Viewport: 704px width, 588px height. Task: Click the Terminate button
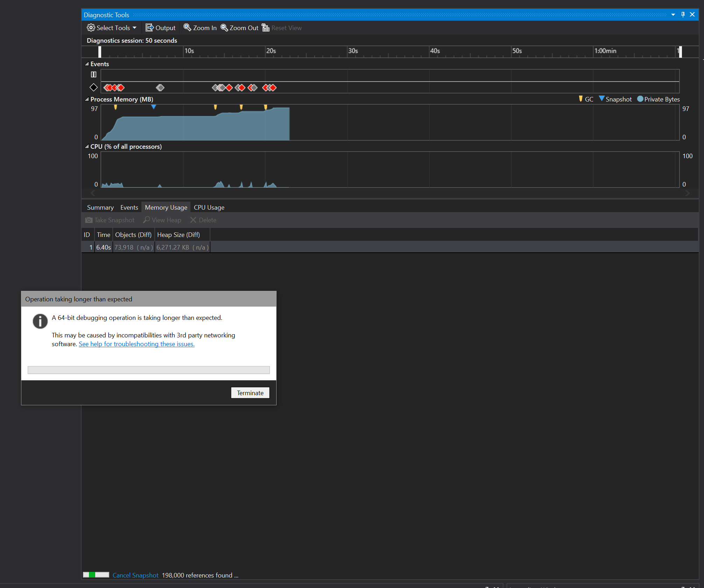pos(250,393)
